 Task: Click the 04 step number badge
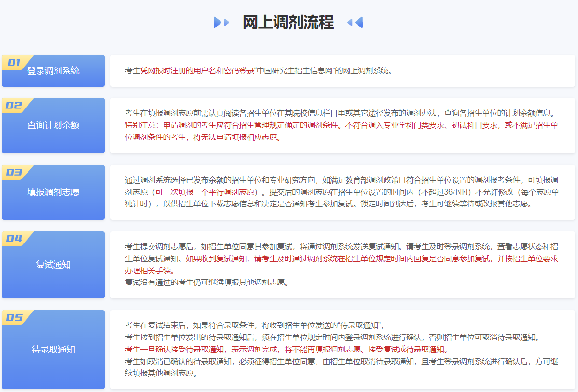(14, 239)
